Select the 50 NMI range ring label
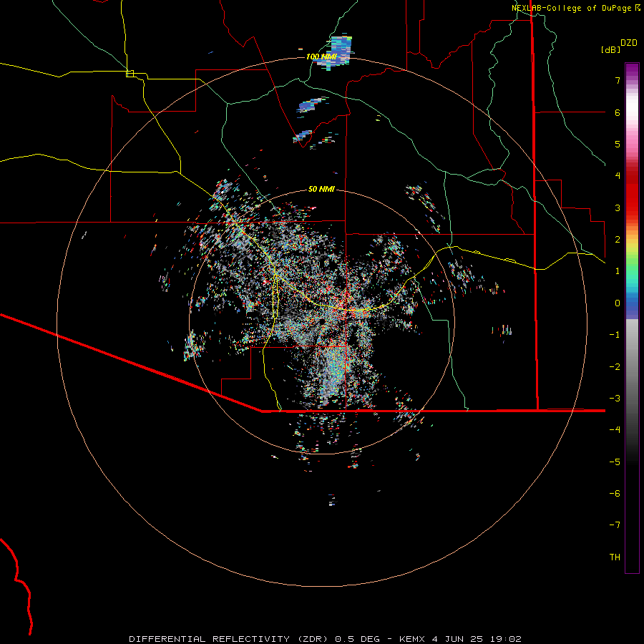Screen dimensions: 644x644 (321, 189)
